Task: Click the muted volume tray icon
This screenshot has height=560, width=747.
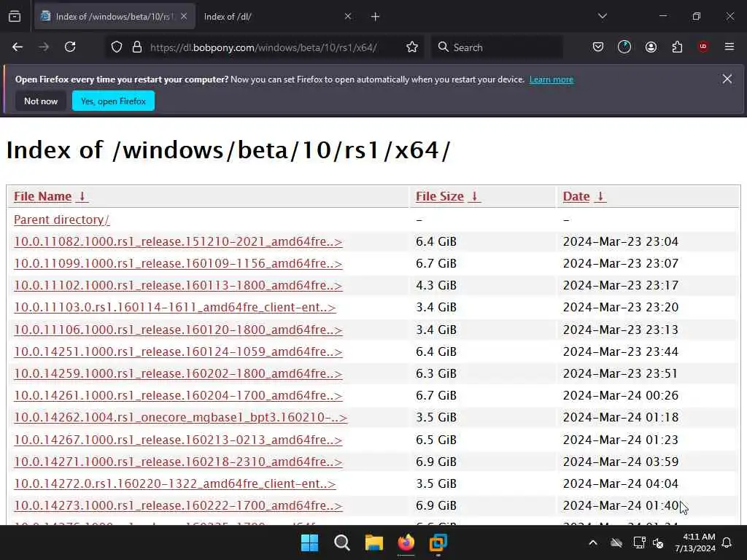Action: coord(659,542)
